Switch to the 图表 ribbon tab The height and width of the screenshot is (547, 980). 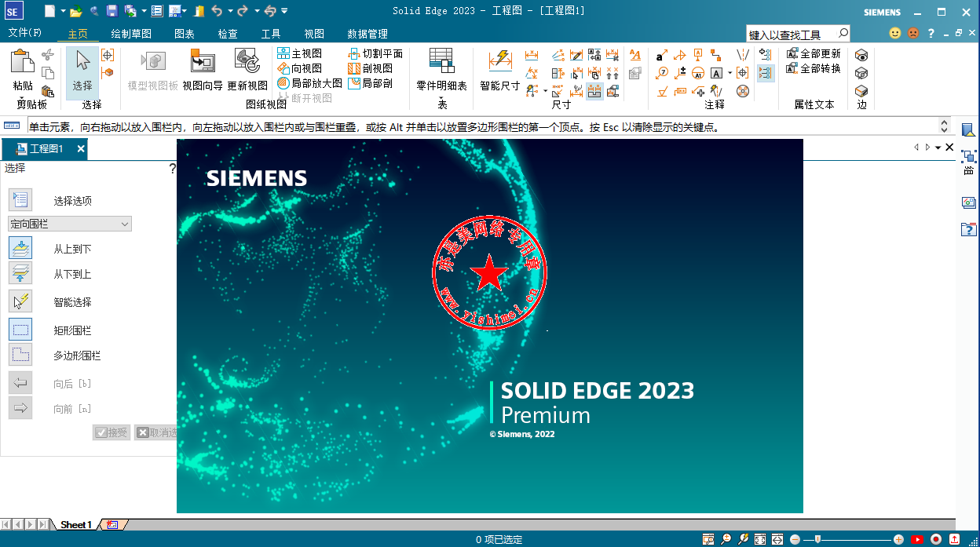[185, 34]
